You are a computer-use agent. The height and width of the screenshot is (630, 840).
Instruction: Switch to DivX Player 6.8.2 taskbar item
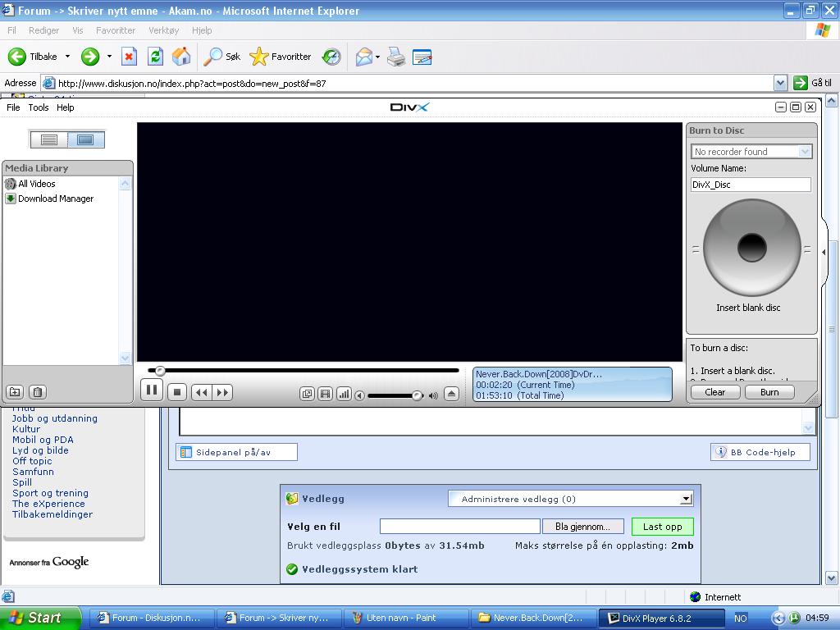(x=662, y=619)
